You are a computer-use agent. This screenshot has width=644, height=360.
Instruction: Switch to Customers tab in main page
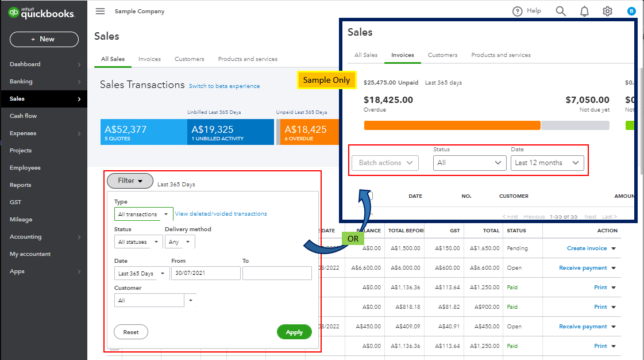tap(190, 59)
